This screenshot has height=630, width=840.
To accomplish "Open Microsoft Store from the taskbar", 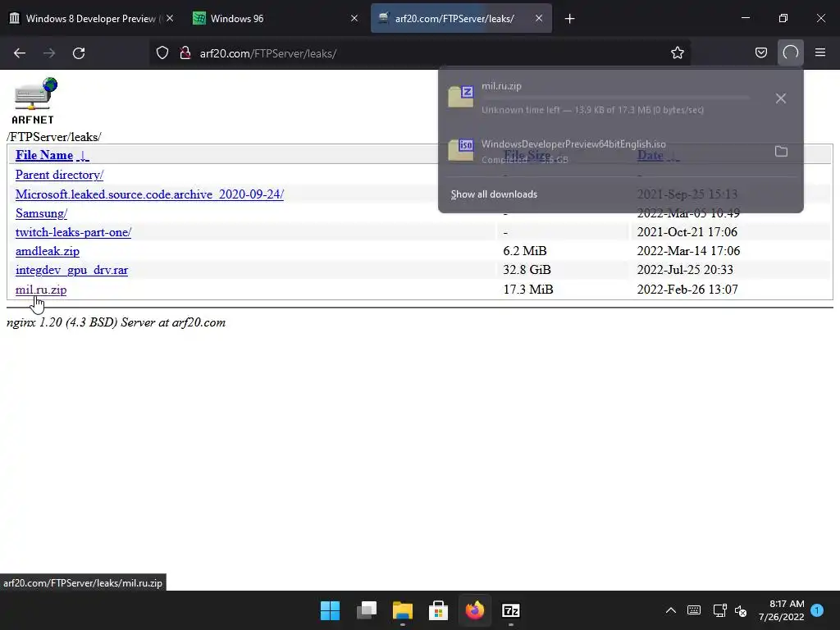I will 438,610.
